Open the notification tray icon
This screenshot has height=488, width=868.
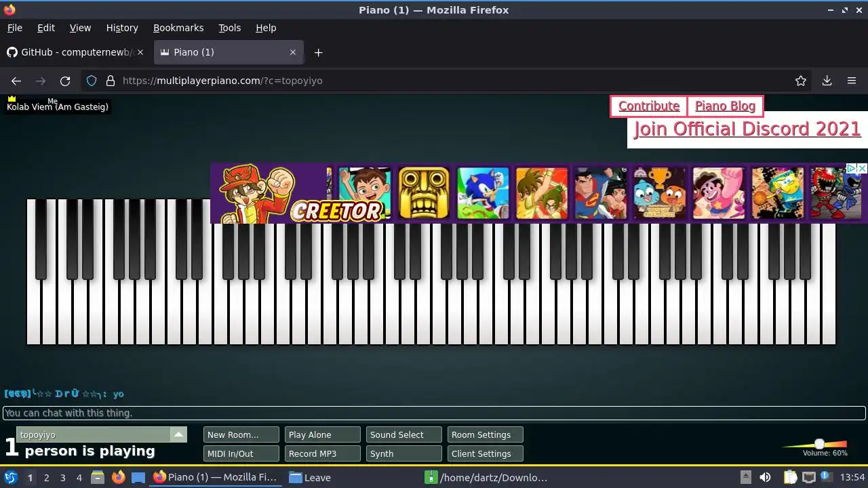click(x=828, y=477)
